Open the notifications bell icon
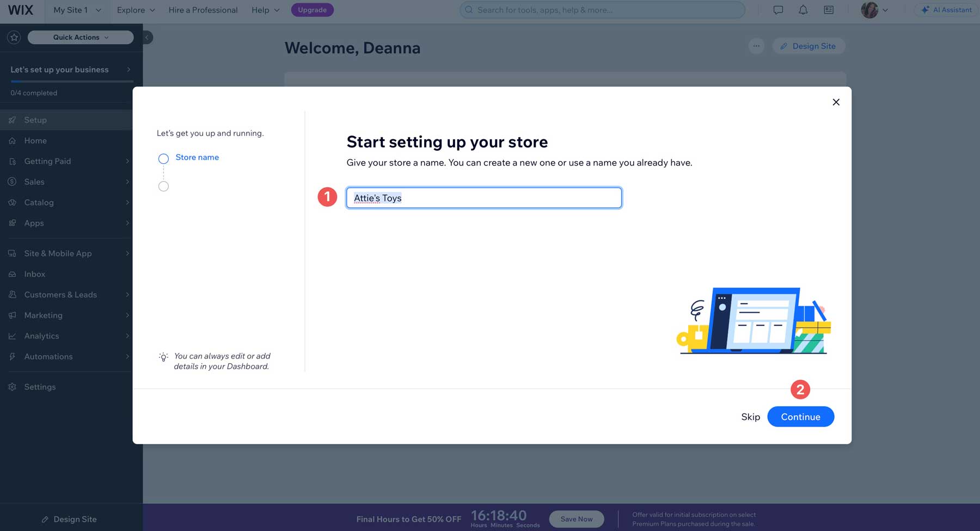The image size is (980, 531). (803, 9)
